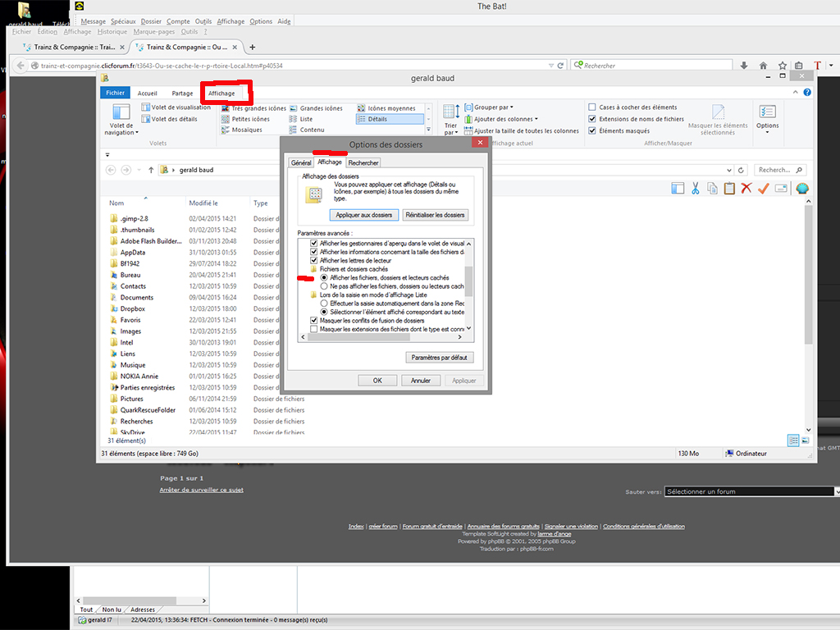Screen dimensions: 840x630
Task: Open quick access toolbar customization arrow
Action: [x=107, y=155]
